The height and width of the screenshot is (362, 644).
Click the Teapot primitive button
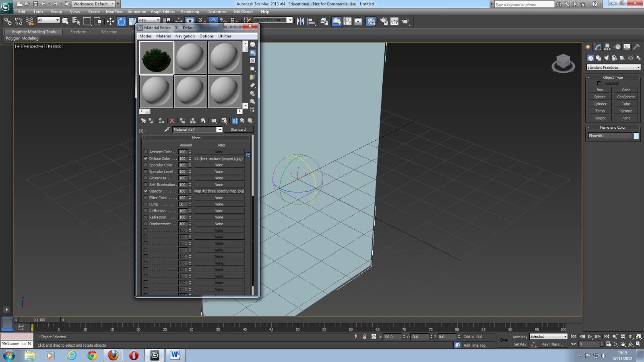click(x=599, y=117)
